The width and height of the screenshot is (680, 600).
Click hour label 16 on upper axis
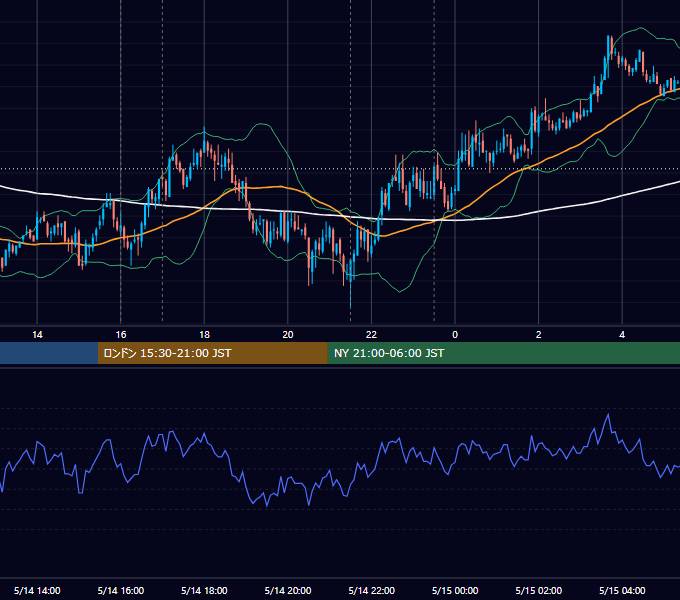tap(121, 335)
